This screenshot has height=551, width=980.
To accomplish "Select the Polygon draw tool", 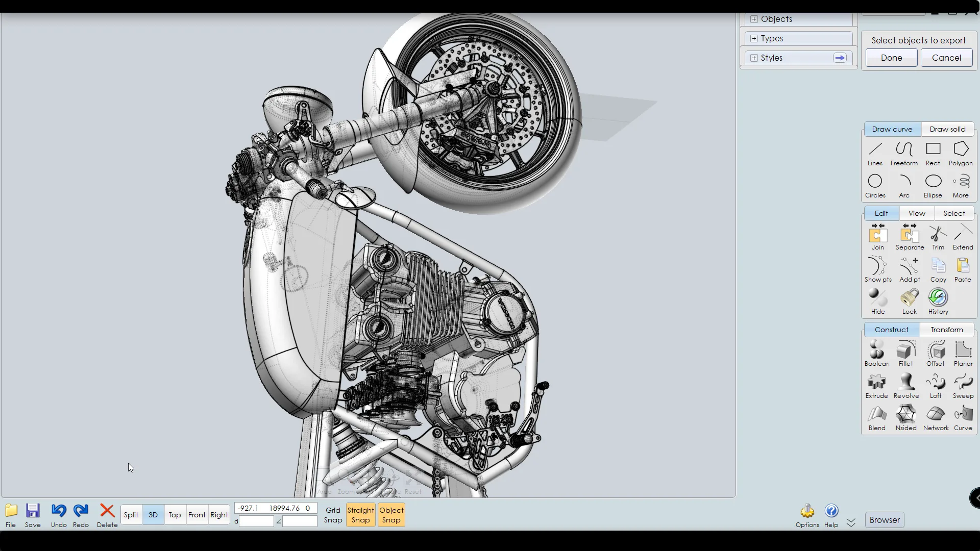I will tap(961, 153).
